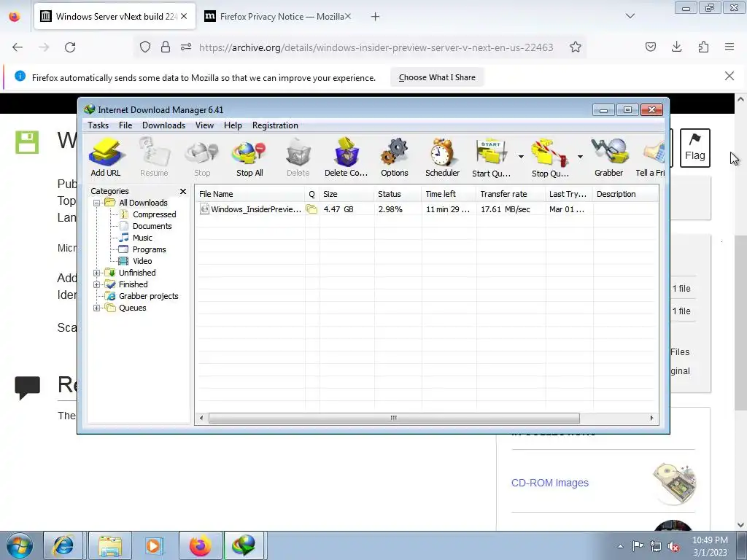Expand the Finished category
The image size is (747, 560).
[x=97, y=285]
